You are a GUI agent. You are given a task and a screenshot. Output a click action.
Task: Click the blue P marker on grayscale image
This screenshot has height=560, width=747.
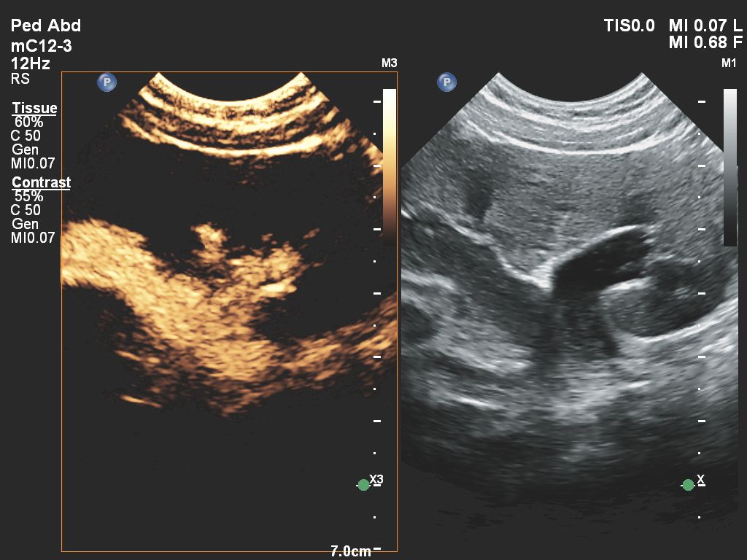(446, 82)
